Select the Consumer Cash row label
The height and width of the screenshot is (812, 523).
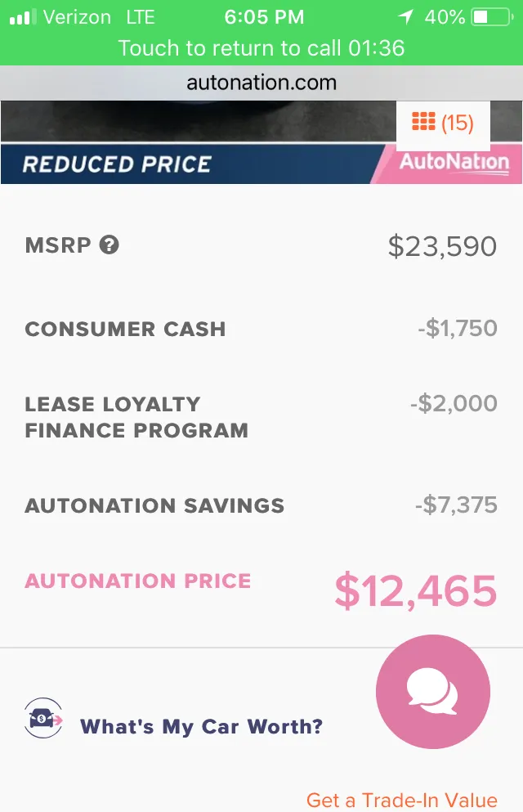tap(125, 330)
